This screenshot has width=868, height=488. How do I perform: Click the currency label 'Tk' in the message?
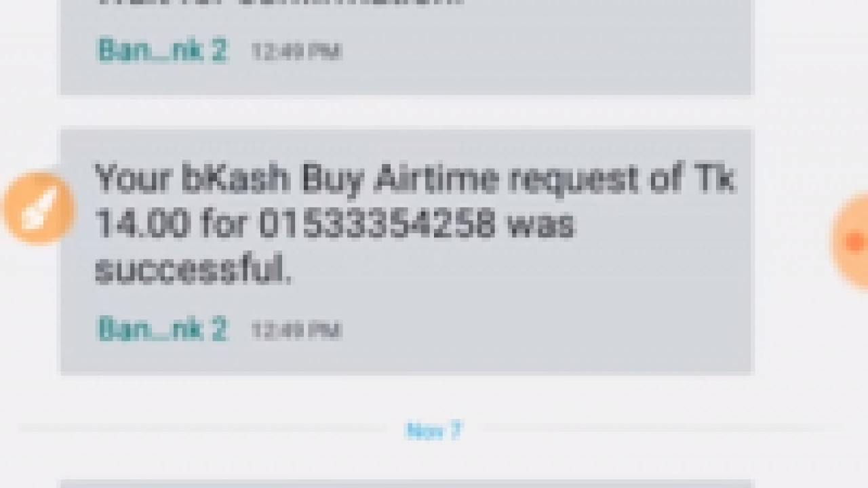click(713, 179)
